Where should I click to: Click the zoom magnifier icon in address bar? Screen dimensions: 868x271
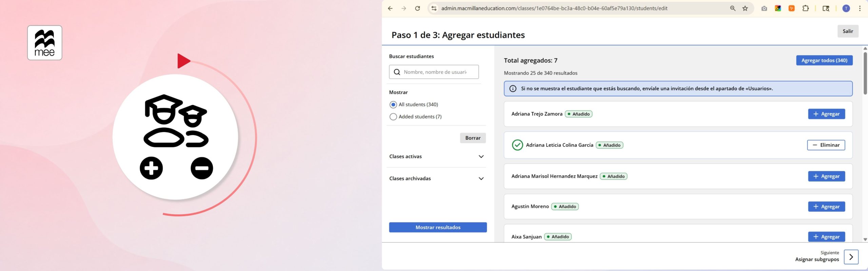[733, 8]
